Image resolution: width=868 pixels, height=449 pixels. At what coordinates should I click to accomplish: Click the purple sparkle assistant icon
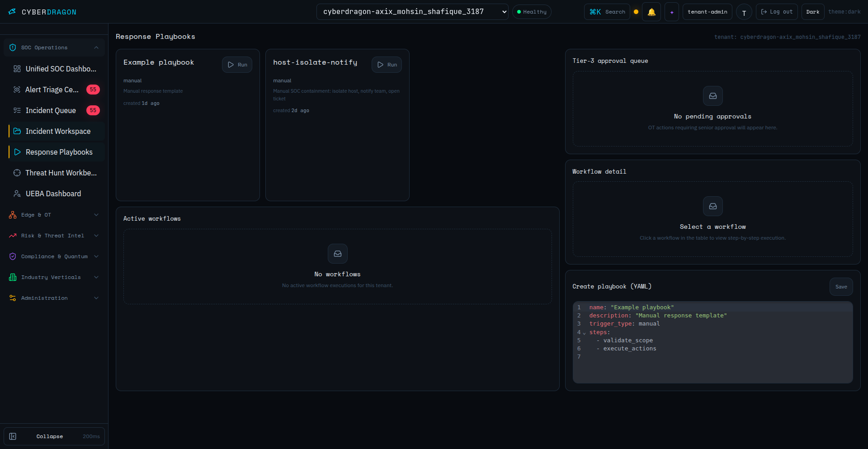(672, 12)
